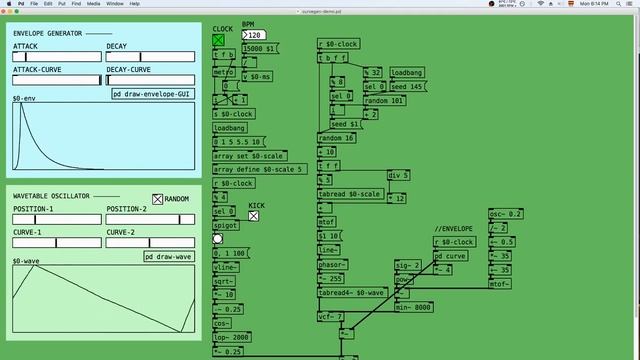Open Notification Center list icon
Viewport: 640px width, 360px height.
tap(630, 4)
